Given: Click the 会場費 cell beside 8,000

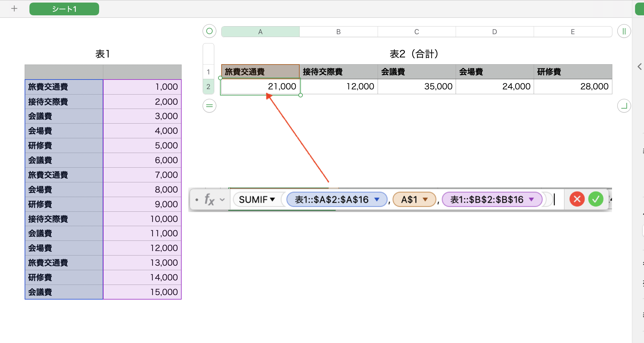Looking at the screenshot, I should coord(64,190).
